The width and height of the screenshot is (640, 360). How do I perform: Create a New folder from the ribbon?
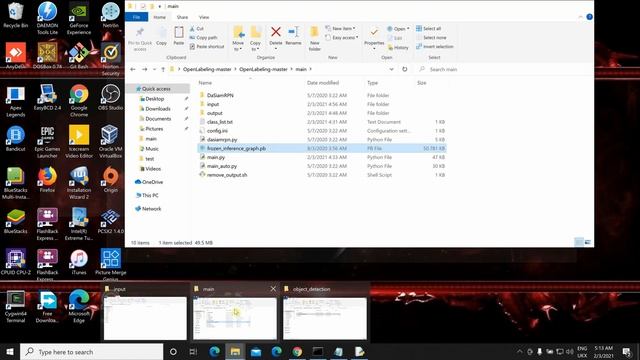point(314,38)
